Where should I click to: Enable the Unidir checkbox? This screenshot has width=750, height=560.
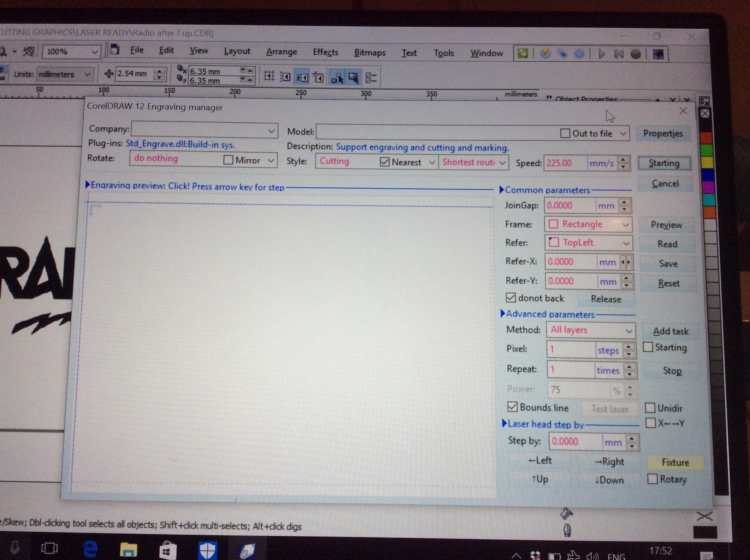coord(650,408)
